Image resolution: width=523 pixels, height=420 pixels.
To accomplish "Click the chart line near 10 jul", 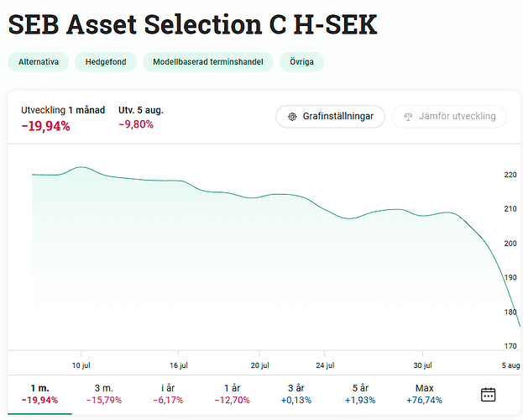I will click(81, 167).
